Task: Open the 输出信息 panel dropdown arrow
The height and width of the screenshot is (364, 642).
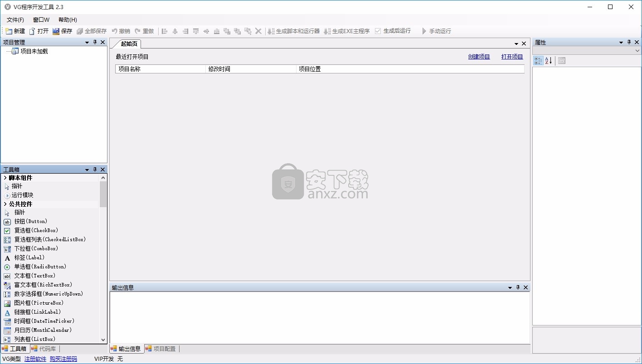Action: (x=510, y=287)
